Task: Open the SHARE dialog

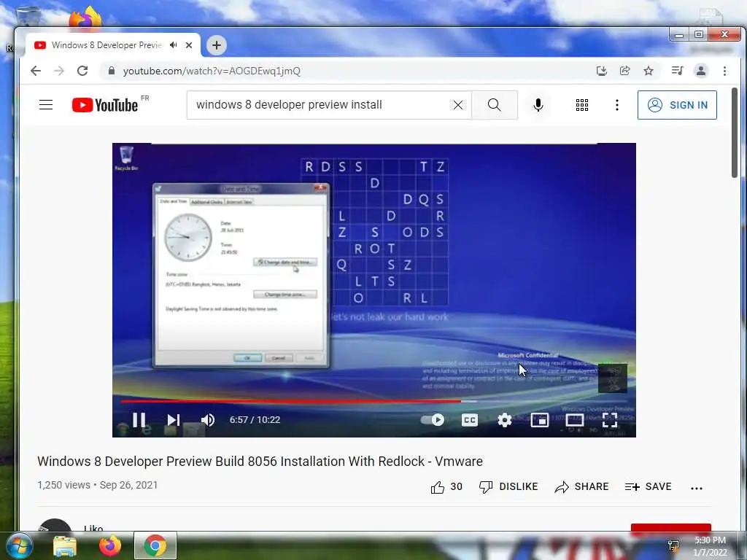Action: (581, 486)
